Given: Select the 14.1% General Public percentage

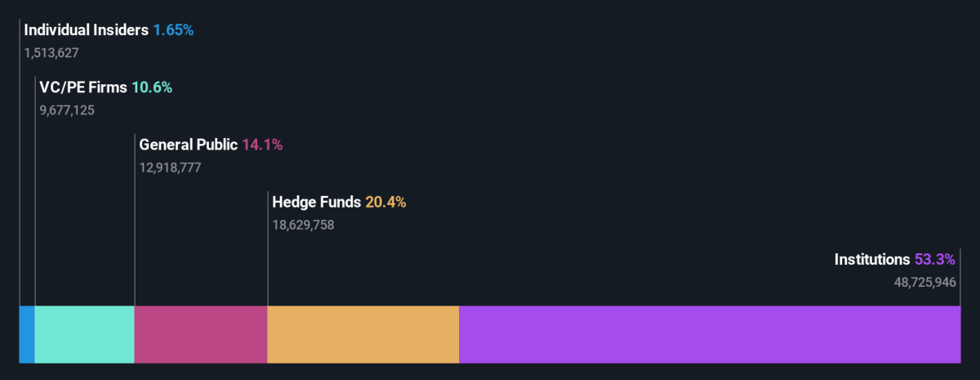Looking at the screenshot, I should pyautogui.click(x=262, y=145).
